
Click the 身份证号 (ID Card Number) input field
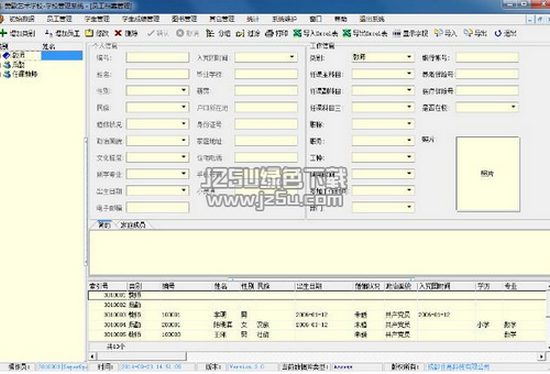(266, 124)
